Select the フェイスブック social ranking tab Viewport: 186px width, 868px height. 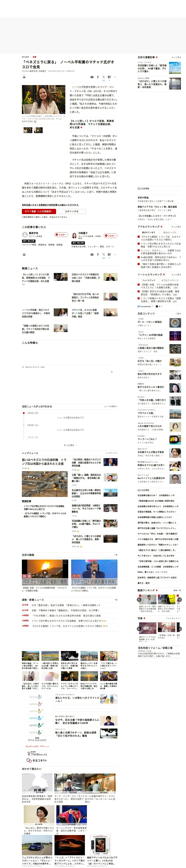tap(148, 280)
